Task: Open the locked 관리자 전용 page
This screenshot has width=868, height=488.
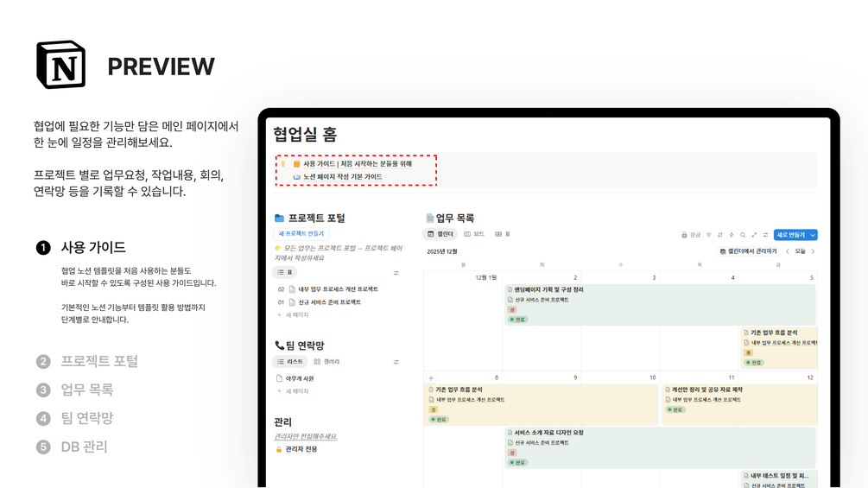Action: pos(301,449)
